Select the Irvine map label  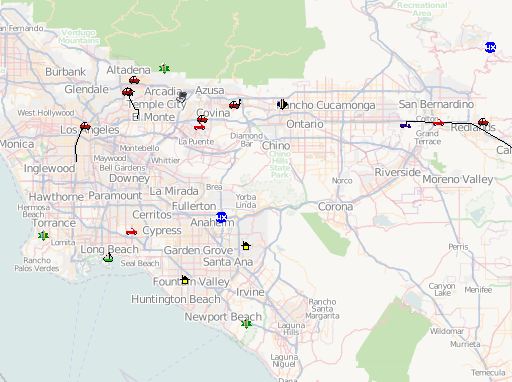coord(250,292)
